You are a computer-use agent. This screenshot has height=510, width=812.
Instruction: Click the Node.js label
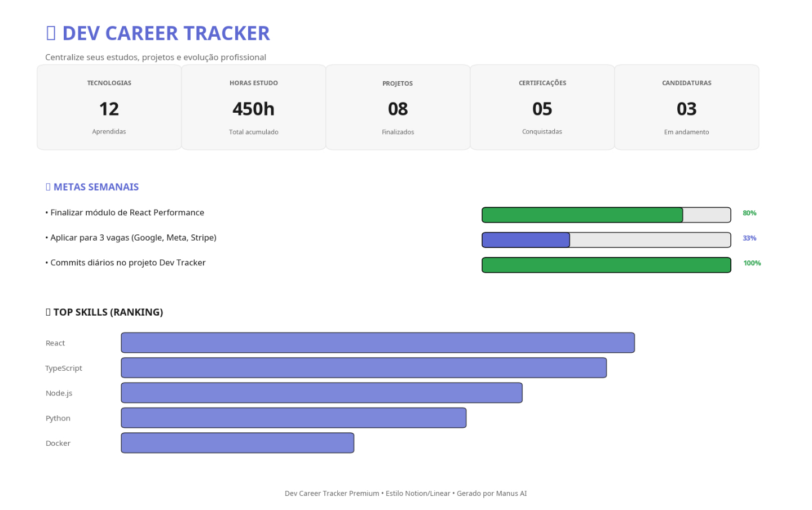pos(59,393)
